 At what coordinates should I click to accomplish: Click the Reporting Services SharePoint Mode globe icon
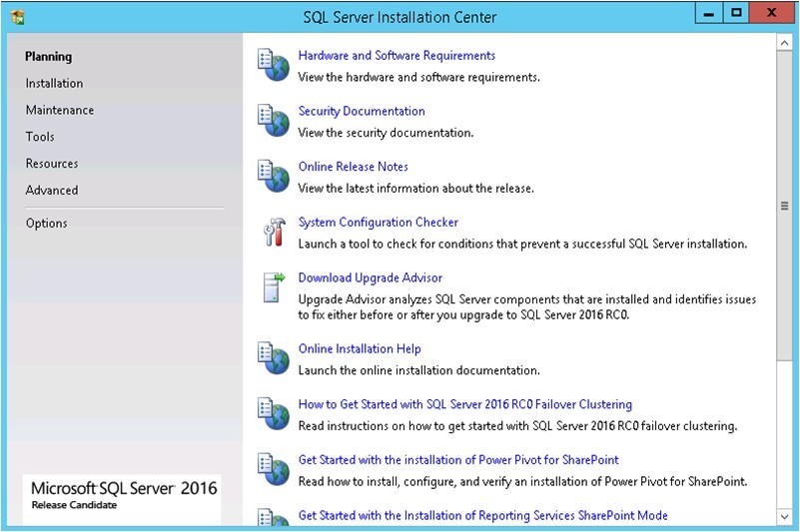pyautogui.click(x=274, y=516)
